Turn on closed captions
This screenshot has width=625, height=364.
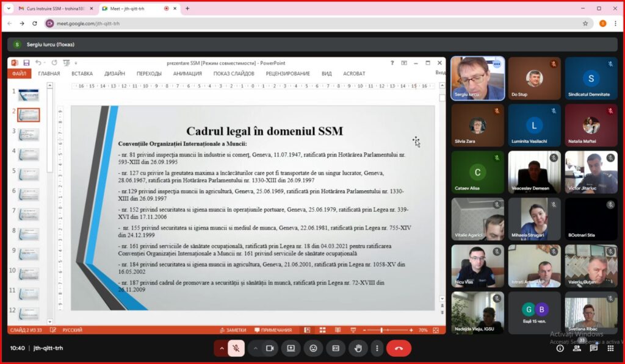click(x=336, y=348)
